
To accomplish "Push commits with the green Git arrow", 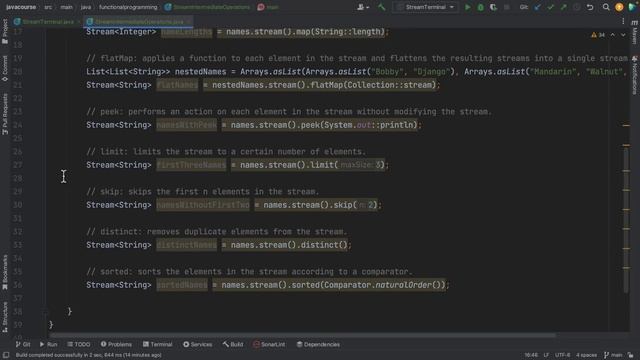I will (564, 7).
